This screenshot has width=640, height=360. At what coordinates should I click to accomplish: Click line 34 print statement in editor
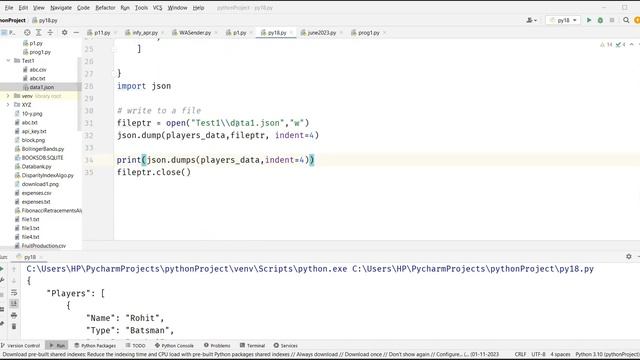(x=216, y=160)
